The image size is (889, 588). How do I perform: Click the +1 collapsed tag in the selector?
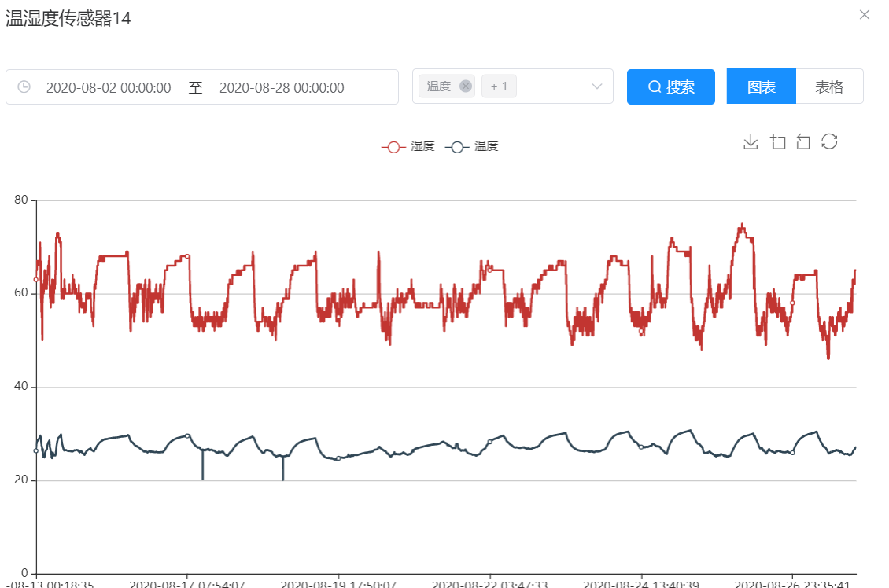tap(499, 86)
